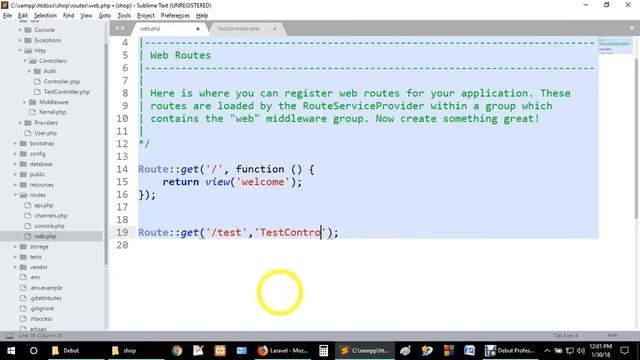Expand the tests folder
Image resolution: width=640 pixels, height=360 pixels.
[x=15, y=257]
